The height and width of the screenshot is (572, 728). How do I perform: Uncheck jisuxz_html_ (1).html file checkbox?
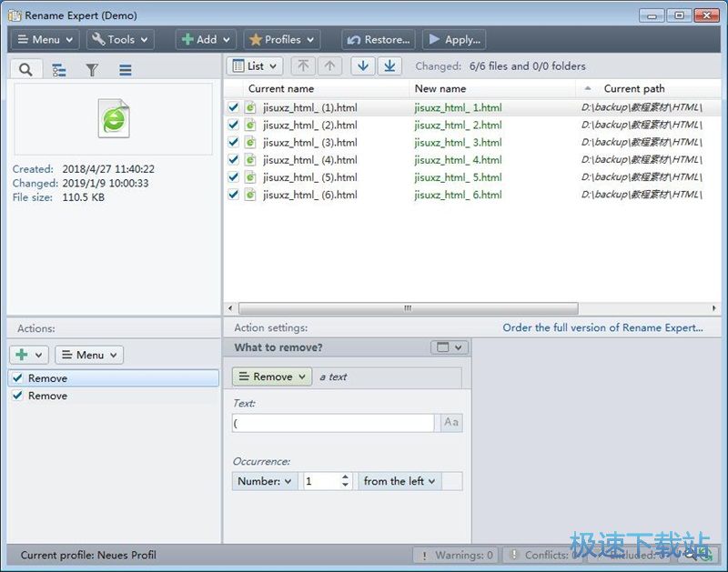point(234,107)
